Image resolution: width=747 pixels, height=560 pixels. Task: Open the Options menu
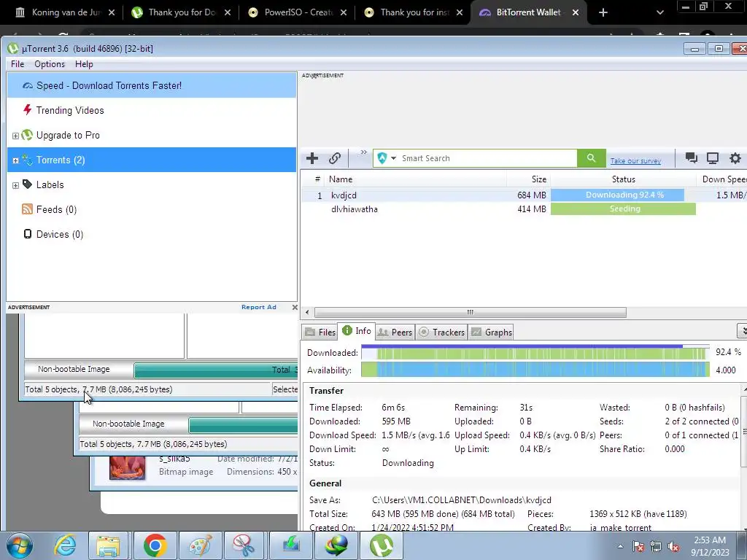50,64
